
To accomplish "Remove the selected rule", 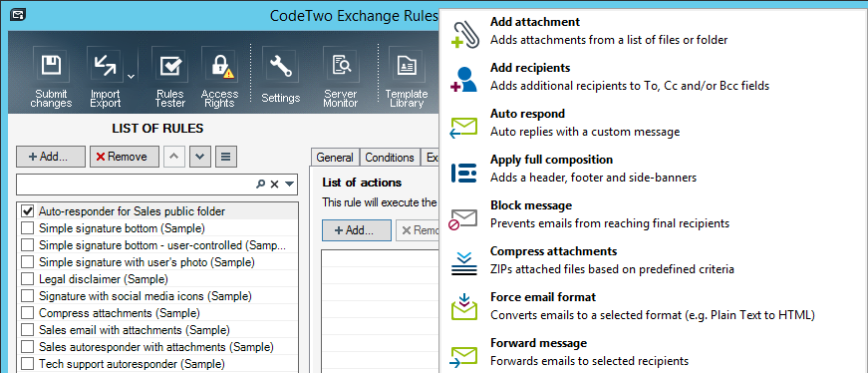I will pyautogui.click(x=125, y=157).
